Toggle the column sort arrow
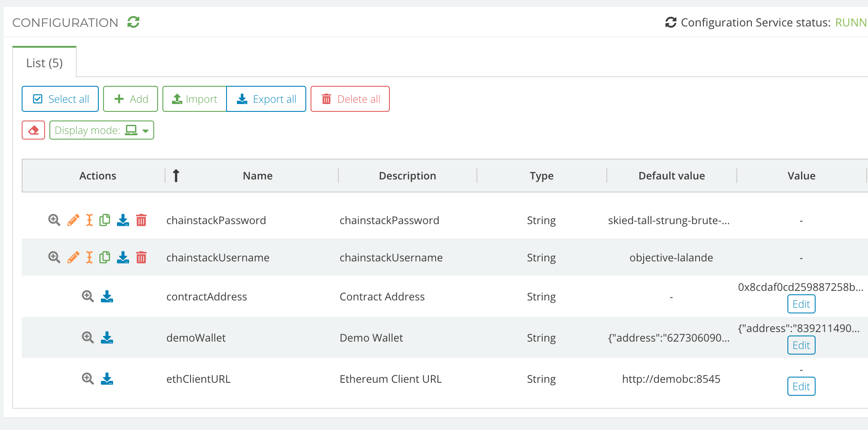Screen dimensions: 868x430 click(176, 176)
